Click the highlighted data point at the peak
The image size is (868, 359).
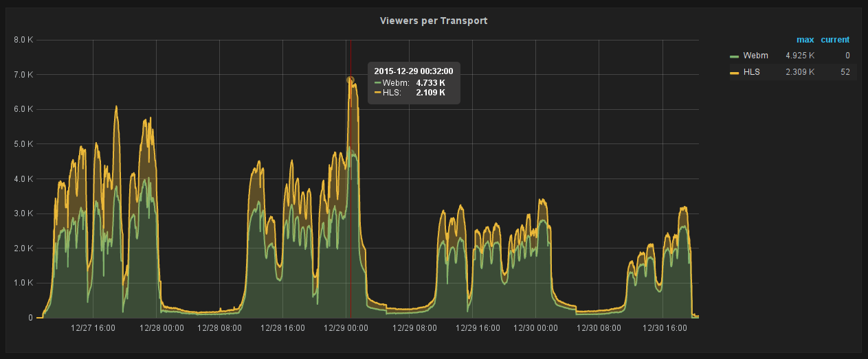click(x=350, y=80)
